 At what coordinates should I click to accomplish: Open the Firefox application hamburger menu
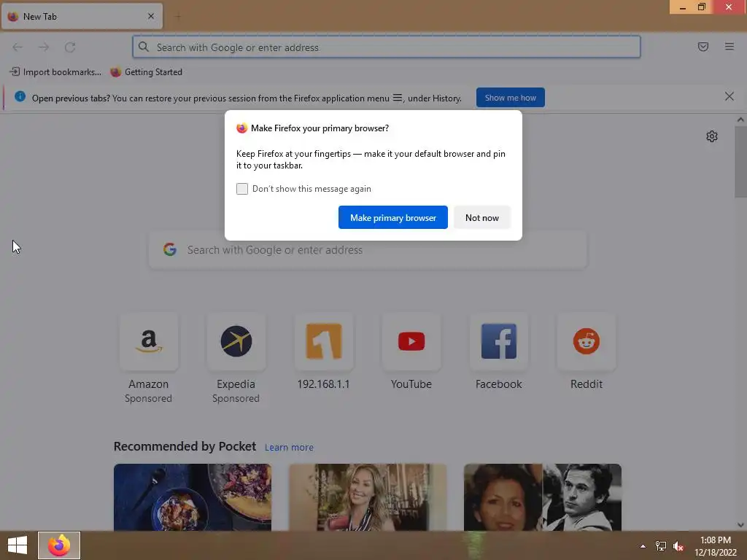[x=729, y=47]
